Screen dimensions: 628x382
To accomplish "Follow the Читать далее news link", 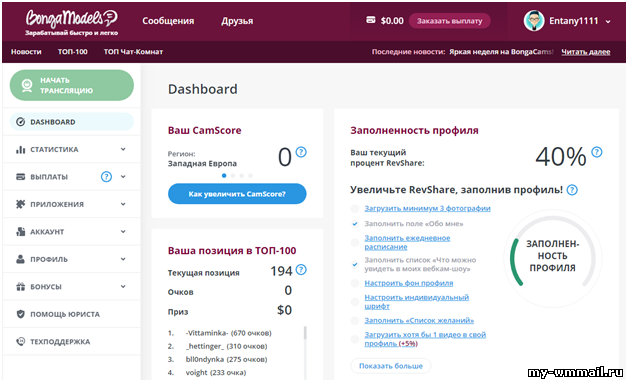I will click(586, 52).
